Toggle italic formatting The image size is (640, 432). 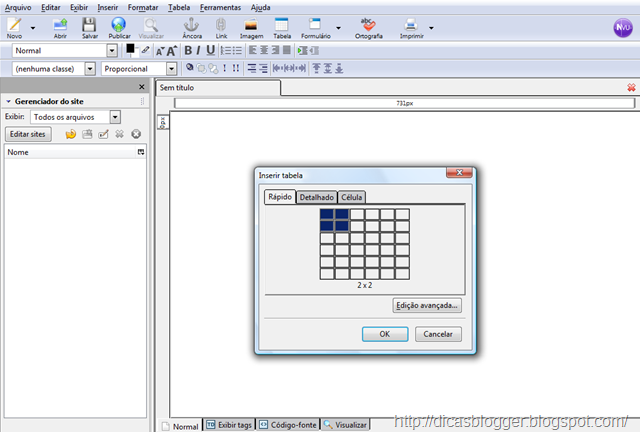[198, 50]
